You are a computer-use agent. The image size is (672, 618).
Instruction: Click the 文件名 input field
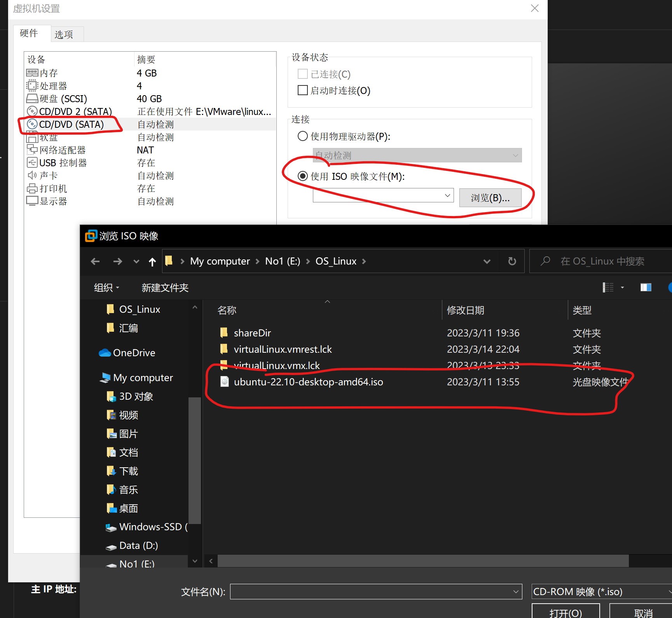tap(376, 592)
